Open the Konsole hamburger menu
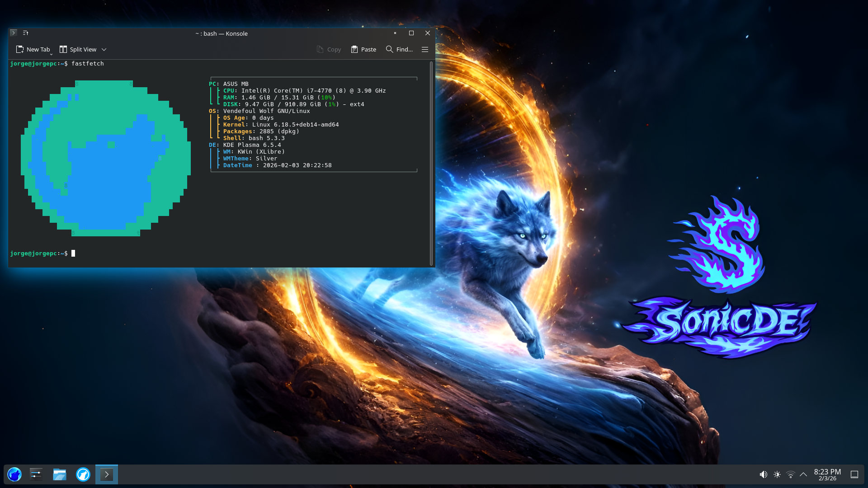 425,49
